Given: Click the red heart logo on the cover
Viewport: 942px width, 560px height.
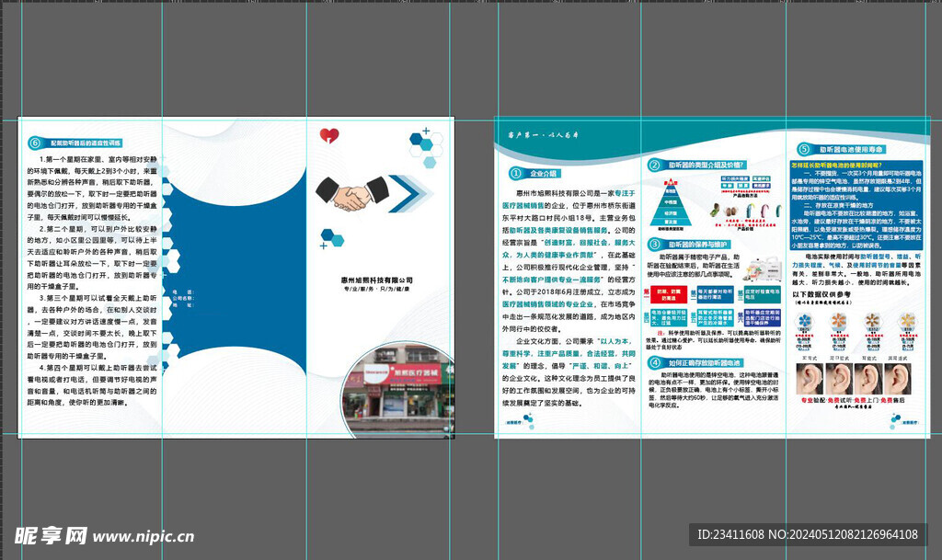Looking at the screenshot, I should (328, 136).
